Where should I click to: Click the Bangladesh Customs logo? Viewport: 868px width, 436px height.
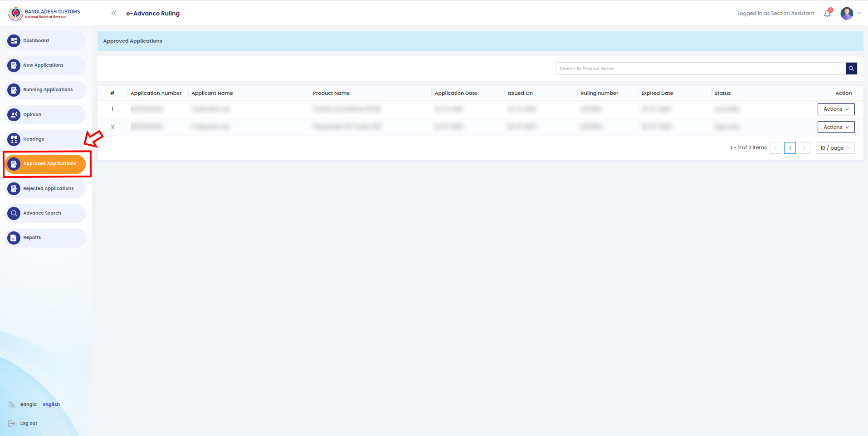[44, 14]
